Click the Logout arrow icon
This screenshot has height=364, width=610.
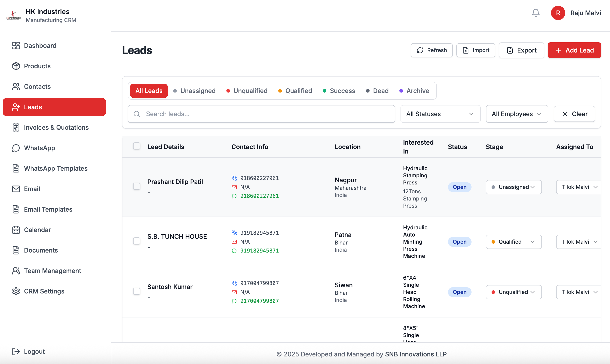pyautogui.click(x=16, y=352)
